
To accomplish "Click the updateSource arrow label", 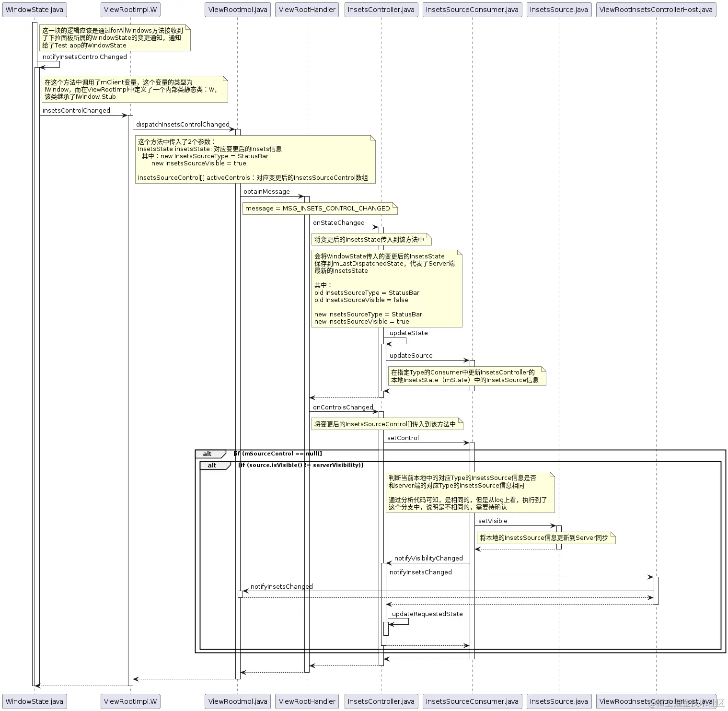I will 410,355.
